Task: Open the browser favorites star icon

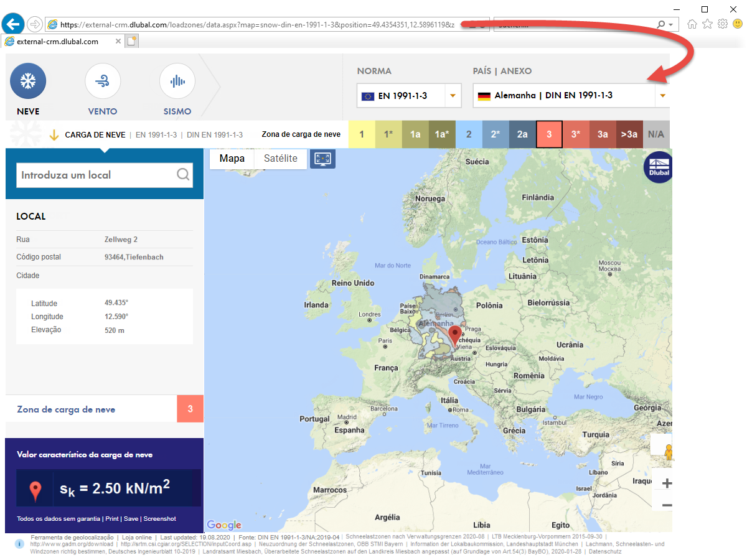Action: point(707,24)
